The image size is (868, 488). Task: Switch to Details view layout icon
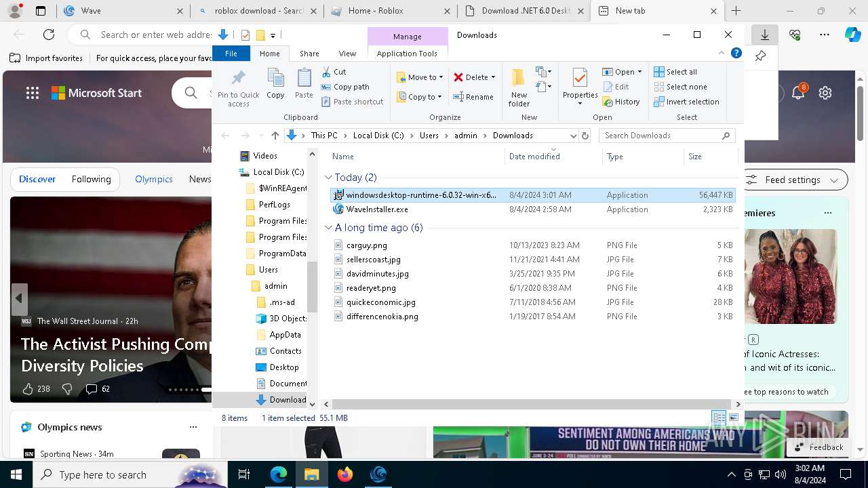[719, 418]
